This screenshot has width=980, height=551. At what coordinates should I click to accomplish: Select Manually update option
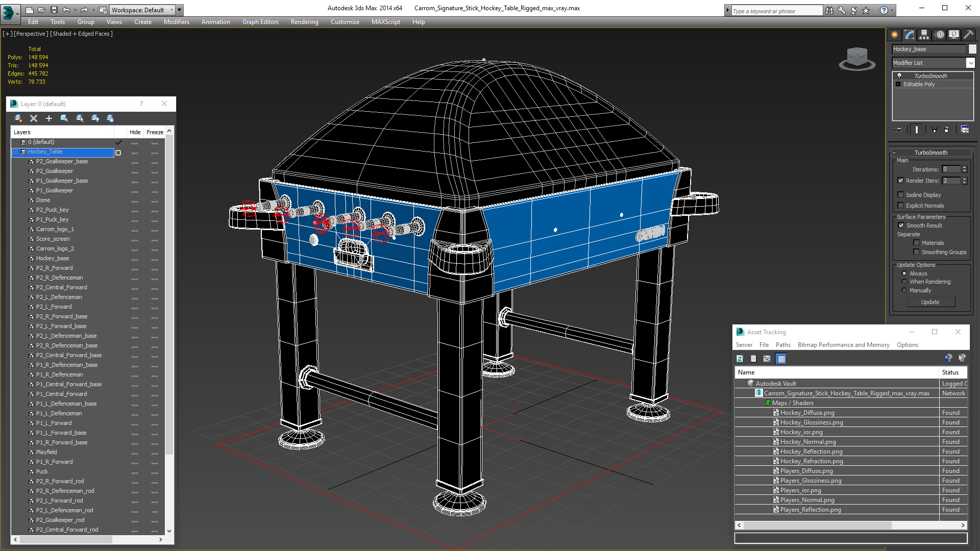(x=904, y=290)
